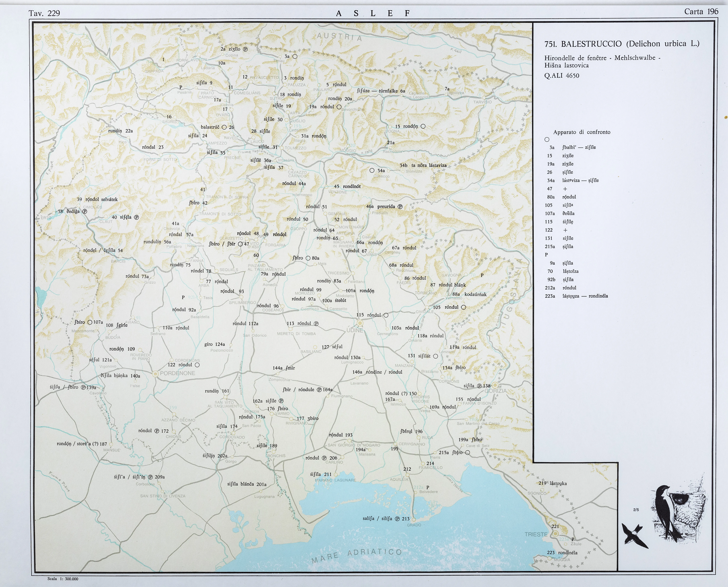
Task: Click the circle after 15 rondón
Action: click(423, 126)
